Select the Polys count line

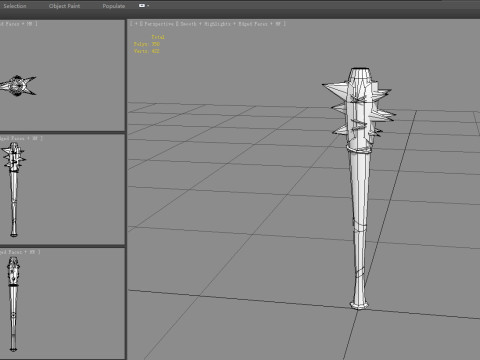pyautogui.click(x=147, y=44)
